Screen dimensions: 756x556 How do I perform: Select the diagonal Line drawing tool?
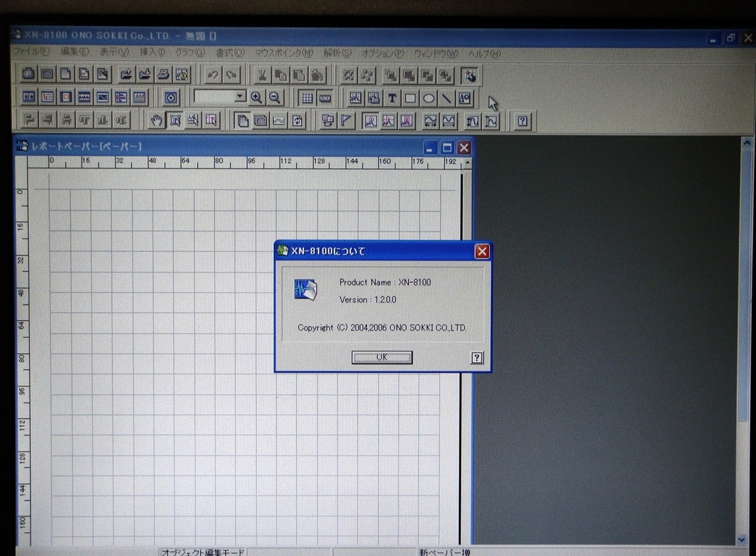point(446,99)
